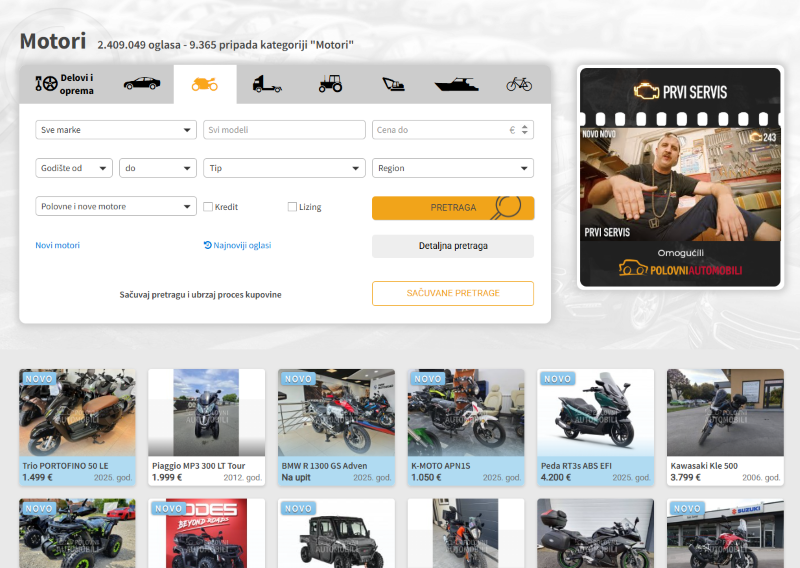Click the Cena do price stepper arrows
The image size is (800, 568).
tap(526, 130)
